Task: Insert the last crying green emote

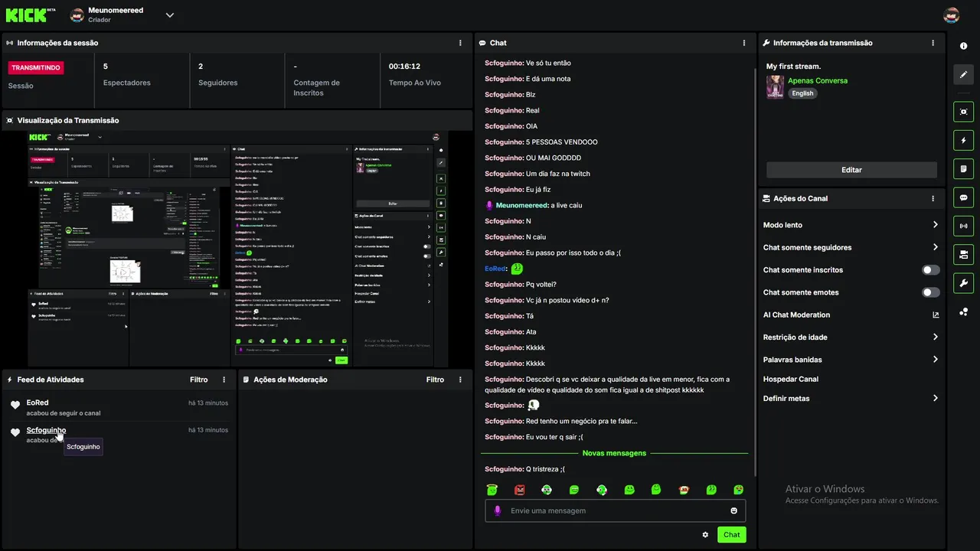Action: coord(738,490)
